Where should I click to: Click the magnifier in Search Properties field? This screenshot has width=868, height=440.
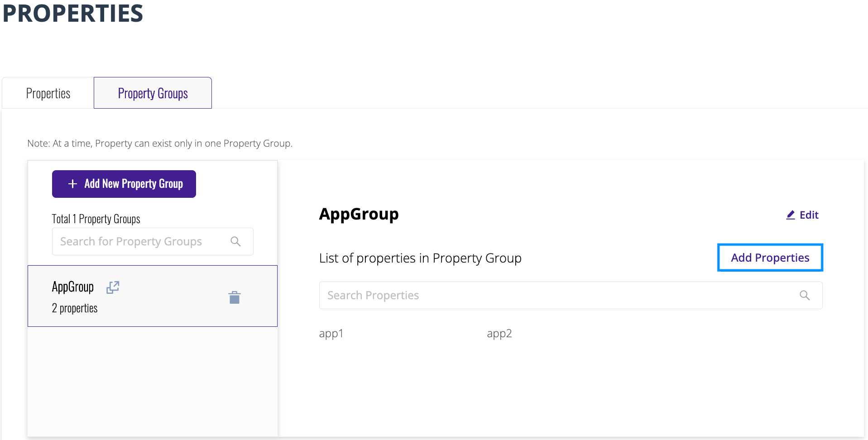pyautogui.click(x=805, y=296)
